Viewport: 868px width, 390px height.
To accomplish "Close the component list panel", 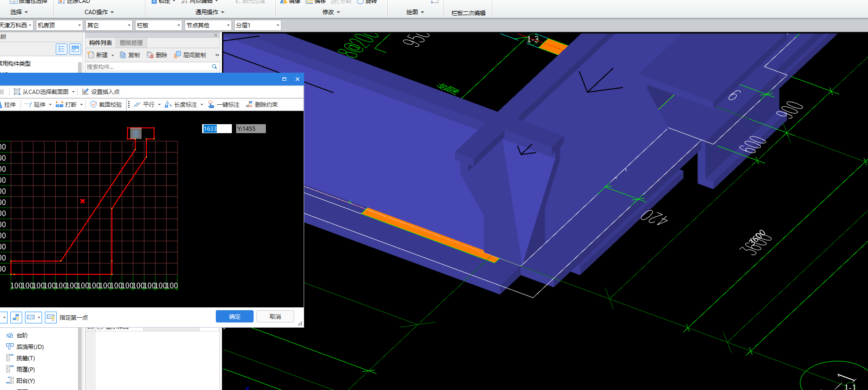I will coord(216,35).
